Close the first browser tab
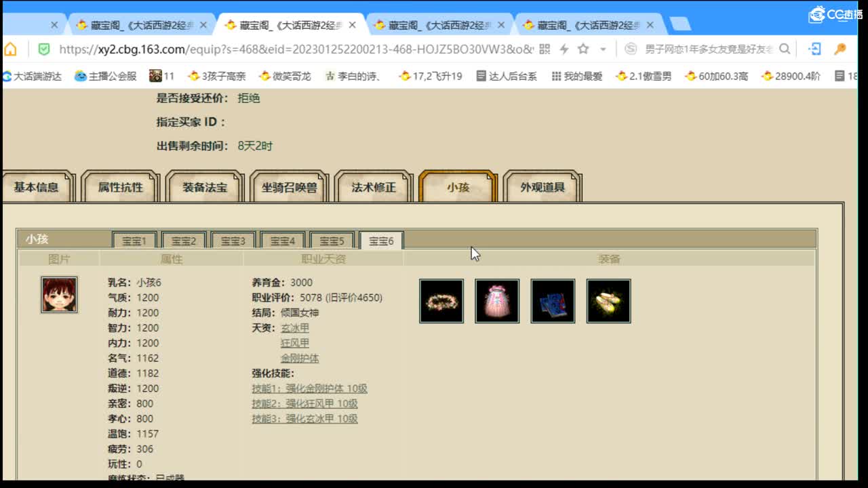 pyautogui.click(x=55, y=25)
